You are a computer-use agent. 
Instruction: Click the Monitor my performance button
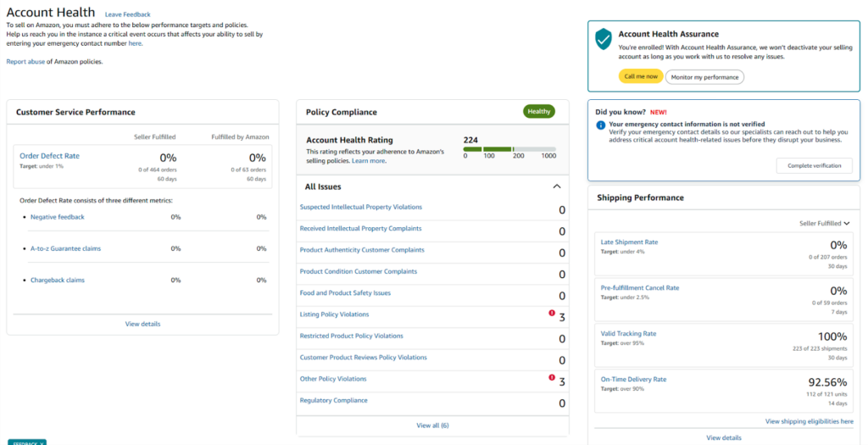coord(704,77)
